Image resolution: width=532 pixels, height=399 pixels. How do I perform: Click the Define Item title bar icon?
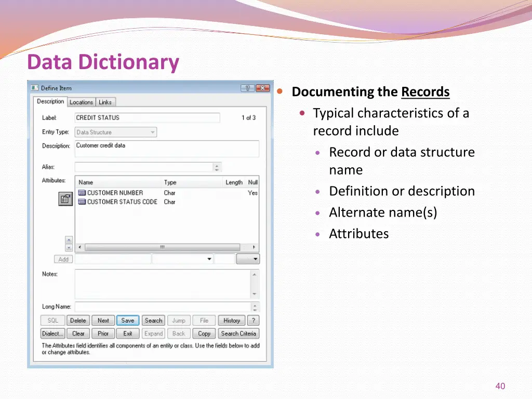coord(34,88)
